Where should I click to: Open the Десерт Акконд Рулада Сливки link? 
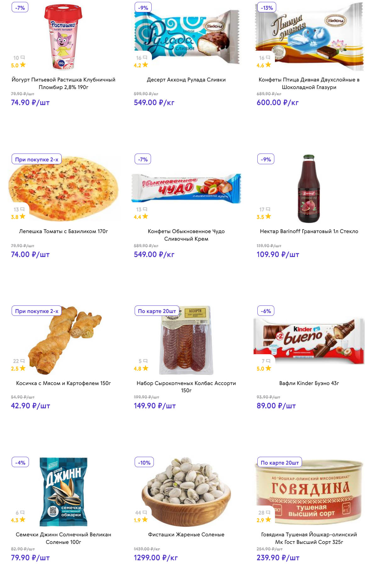pos(186,80)
